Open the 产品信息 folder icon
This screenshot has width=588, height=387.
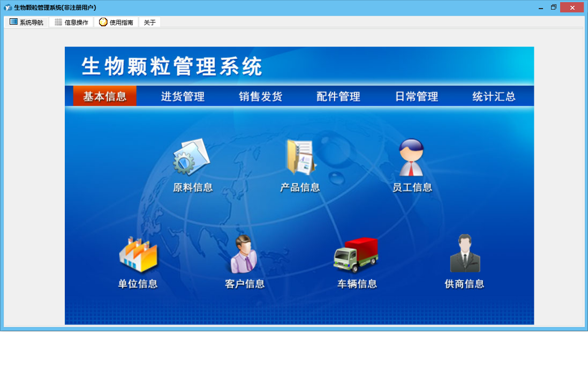[x=301, y=157]
